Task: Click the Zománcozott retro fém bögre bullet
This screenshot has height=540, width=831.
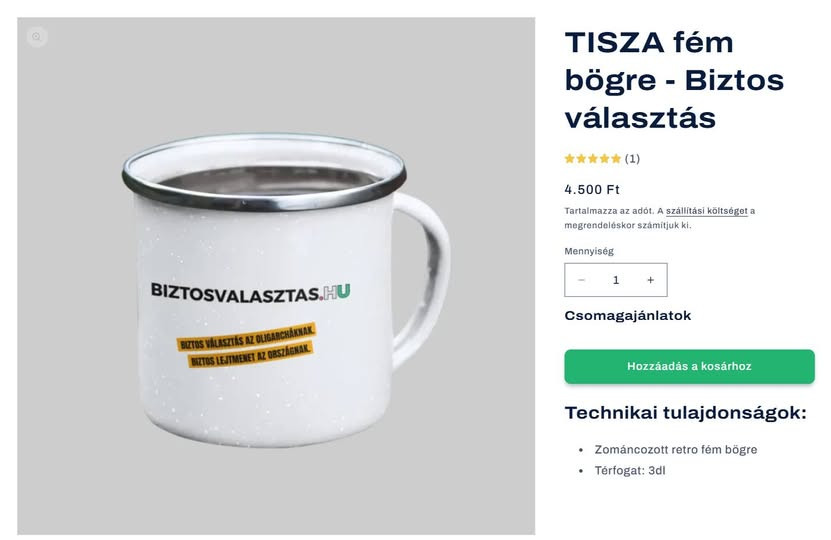Action: coord(676,449)
